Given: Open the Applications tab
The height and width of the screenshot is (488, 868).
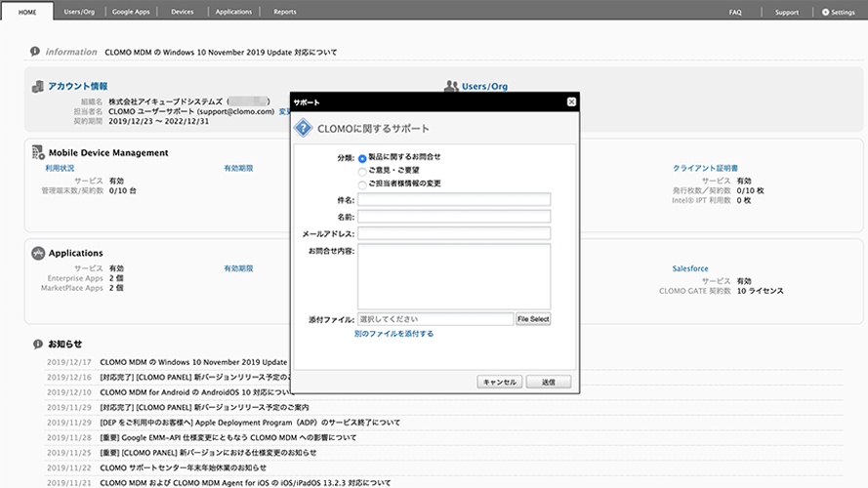Looking at the screenshot, I should pos(233,12).
